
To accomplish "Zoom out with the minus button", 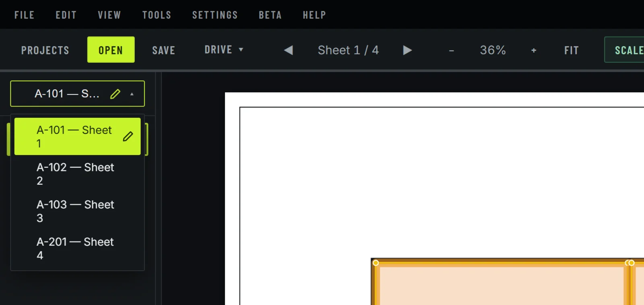I will coord(451,50).
